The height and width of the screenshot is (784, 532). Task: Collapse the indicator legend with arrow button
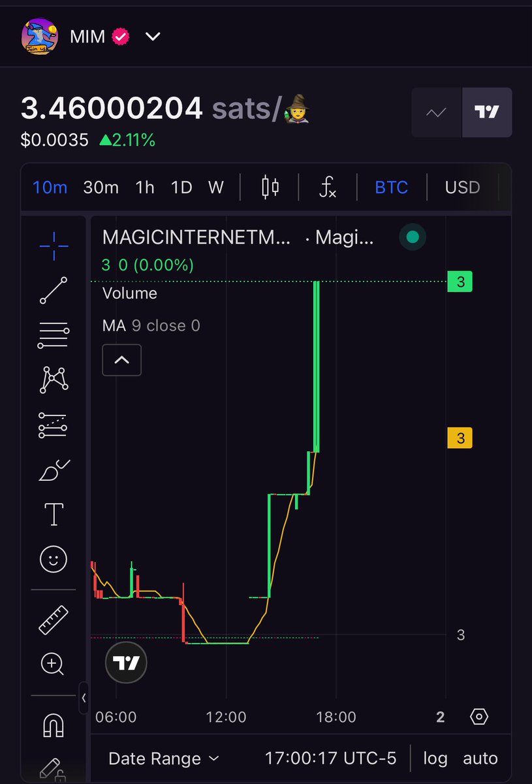coord(122,359)
